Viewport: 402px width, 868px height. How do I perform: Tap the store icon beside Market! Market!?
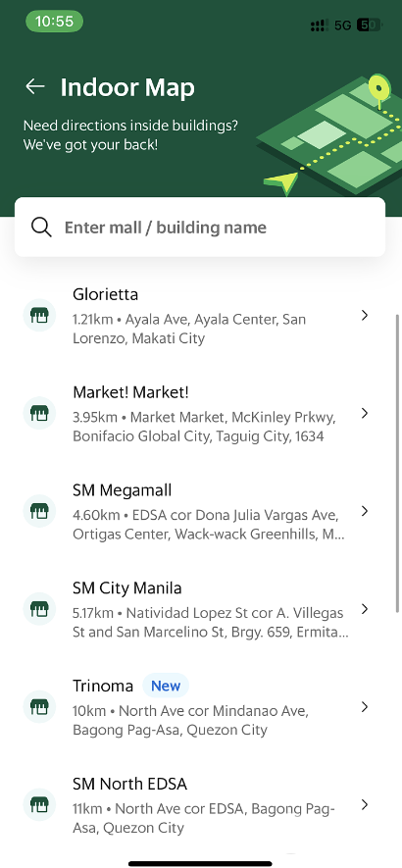point(39,413)
